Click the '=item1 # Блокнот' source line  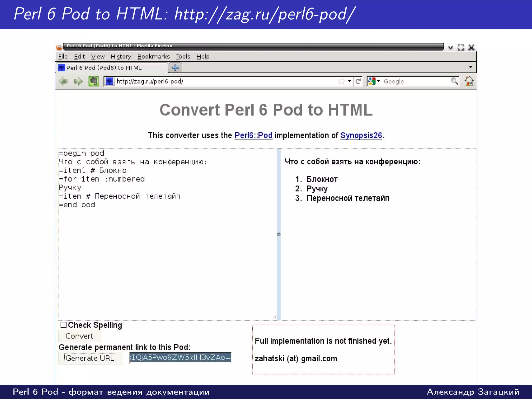[x=95, y=170]
